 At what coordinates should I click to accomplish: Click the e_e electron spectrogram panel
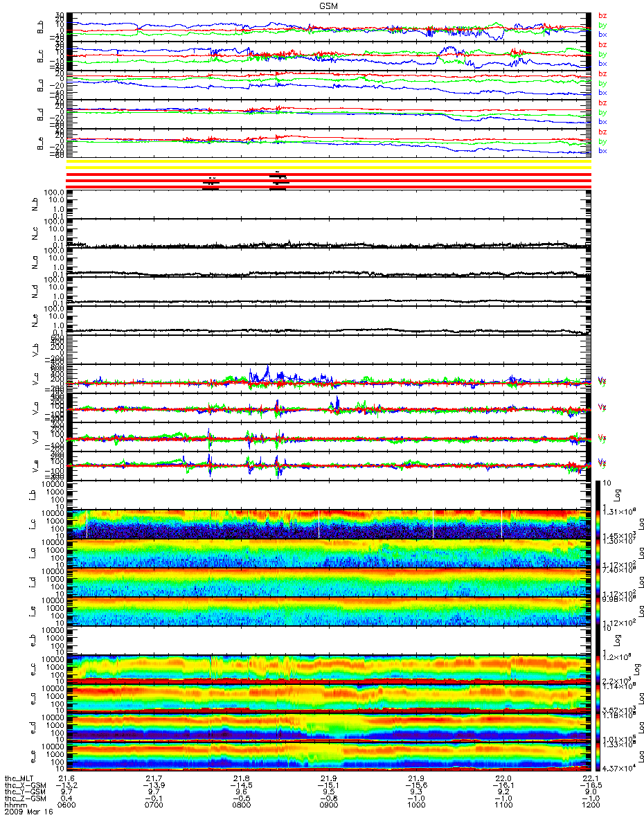coord(328,756)
